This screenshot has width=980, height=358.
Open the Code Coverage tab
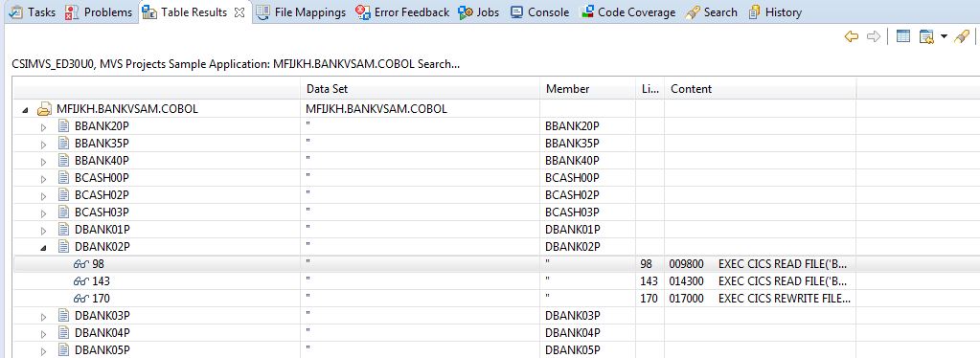point(628,11)
